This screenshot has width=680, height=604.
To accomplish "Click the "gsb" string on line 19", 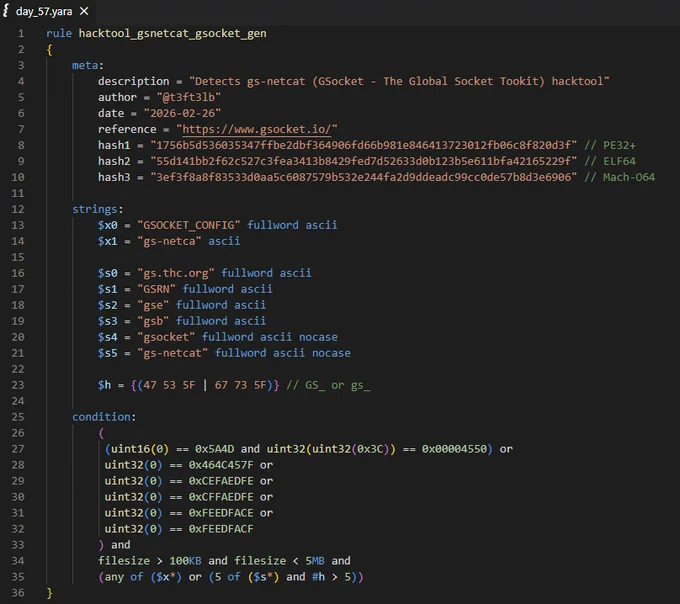I will [x=153, y=321].
